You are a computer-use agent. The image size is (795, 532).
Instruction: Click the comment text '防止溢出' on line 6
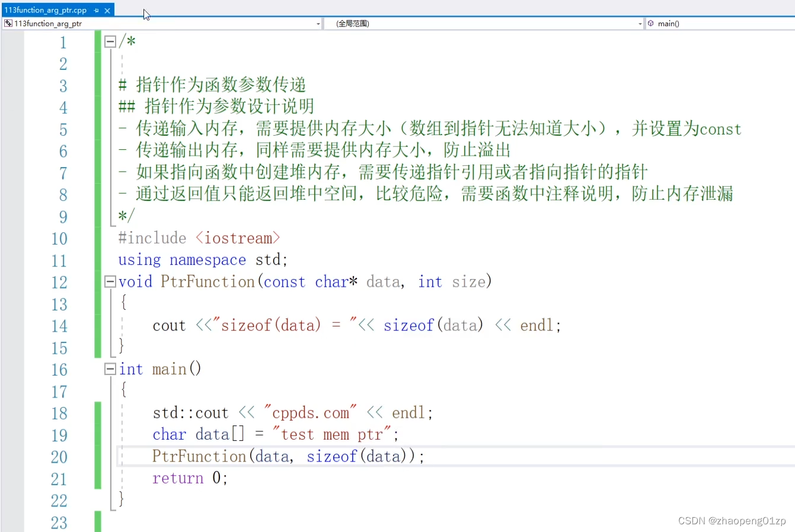point(477,150)
